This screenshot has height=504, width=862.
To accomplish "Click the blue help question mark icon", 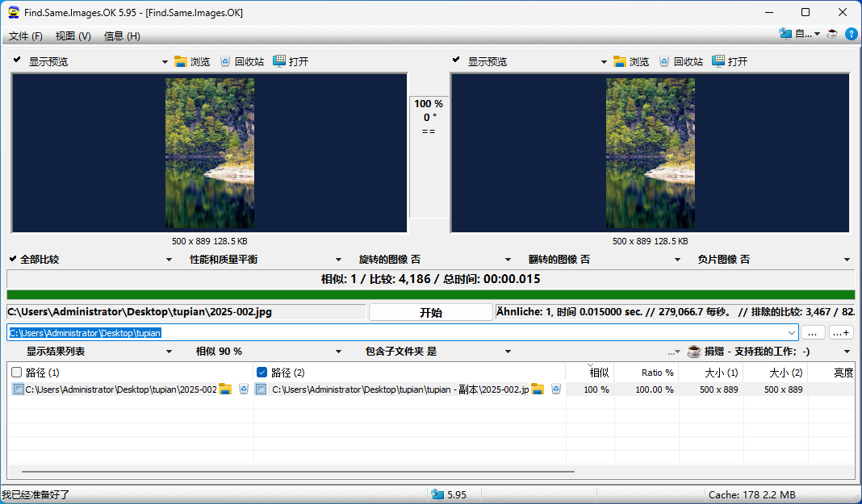I will click(x=851, y=34).
